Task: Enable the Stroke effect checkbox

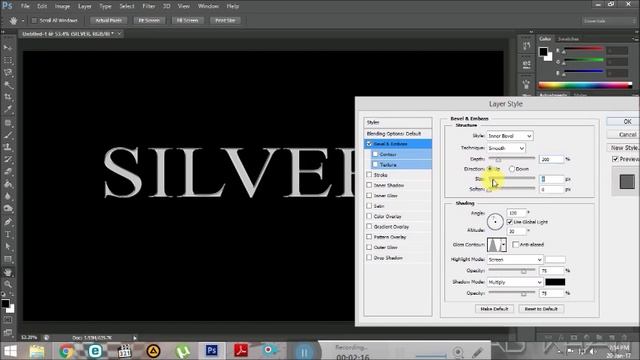Action: coord(369,175)
